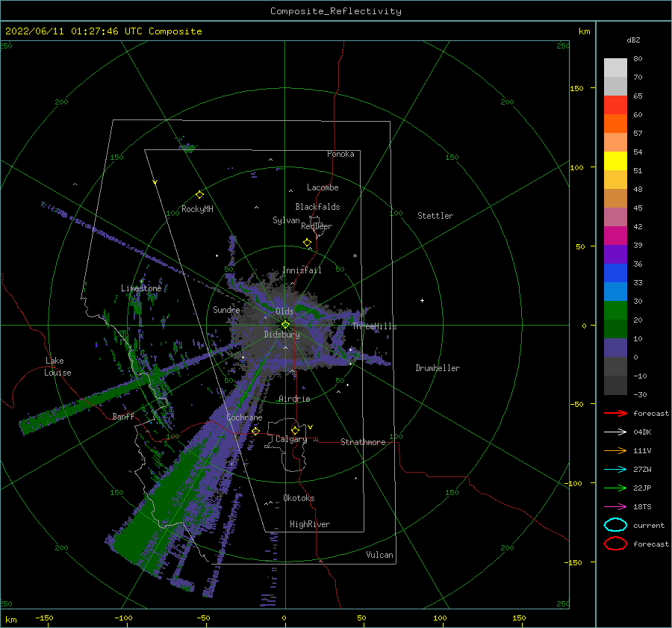
Task: Click the ThreeHills town label
Action: tap(374, 326)
